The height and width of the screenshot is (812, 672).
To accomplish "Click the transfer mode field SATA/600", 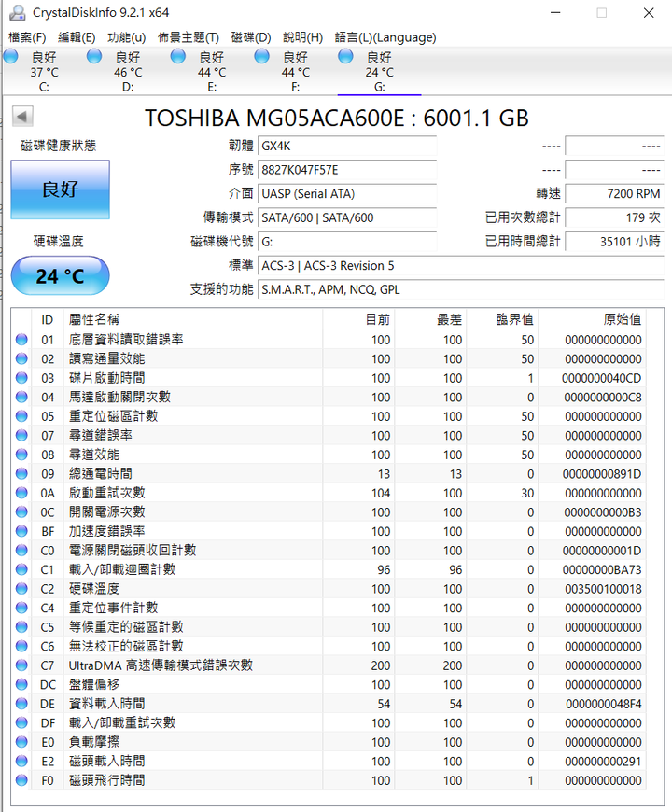I will point(347,217).
